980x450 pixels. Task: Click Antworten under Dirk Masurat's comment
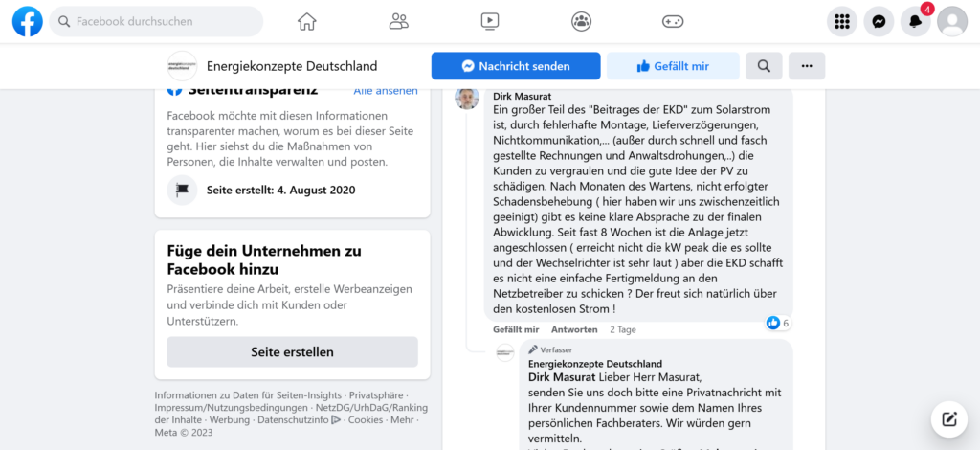click(574, 329)
